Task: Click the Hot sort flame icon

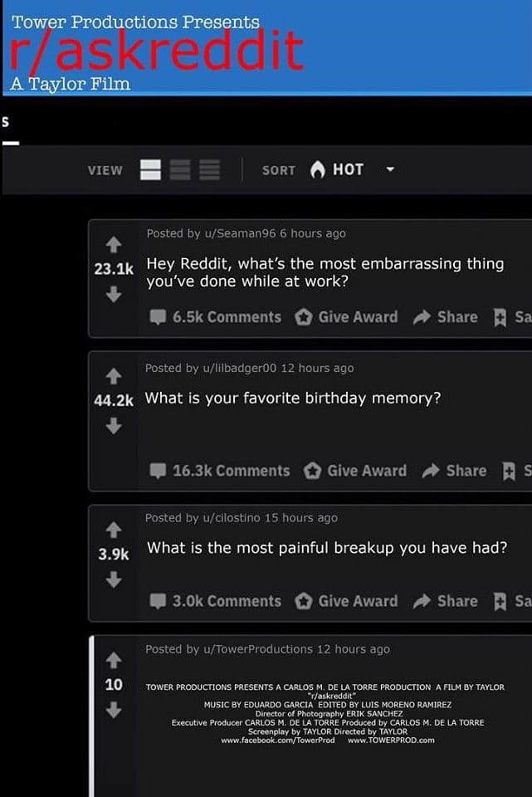Action: tap(320, 169)
